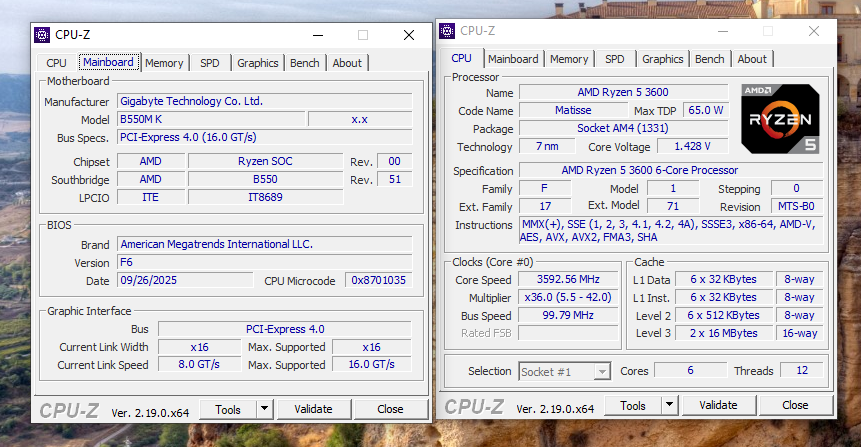Minimize the right CPU-Z window

pos(723,31)
